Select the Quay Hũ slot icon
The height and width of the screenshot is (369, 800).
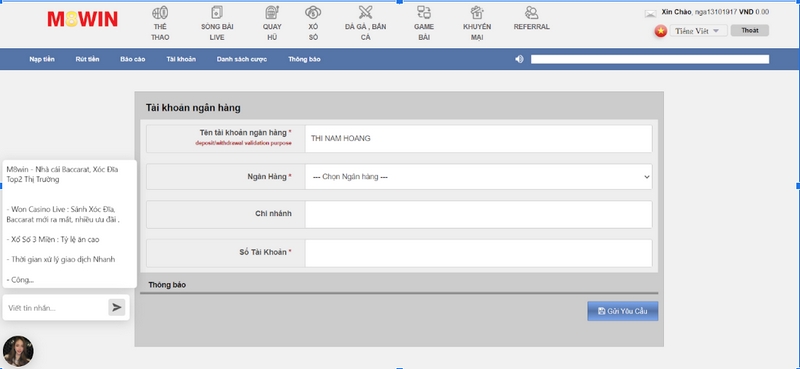(x=272, y=13)
